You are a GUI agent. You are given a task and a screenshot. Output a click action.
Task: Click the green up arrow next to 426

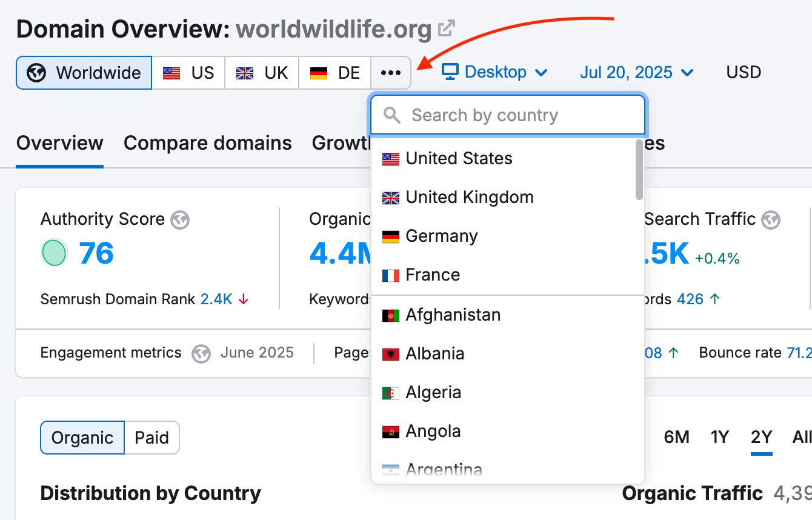(715, 299)
